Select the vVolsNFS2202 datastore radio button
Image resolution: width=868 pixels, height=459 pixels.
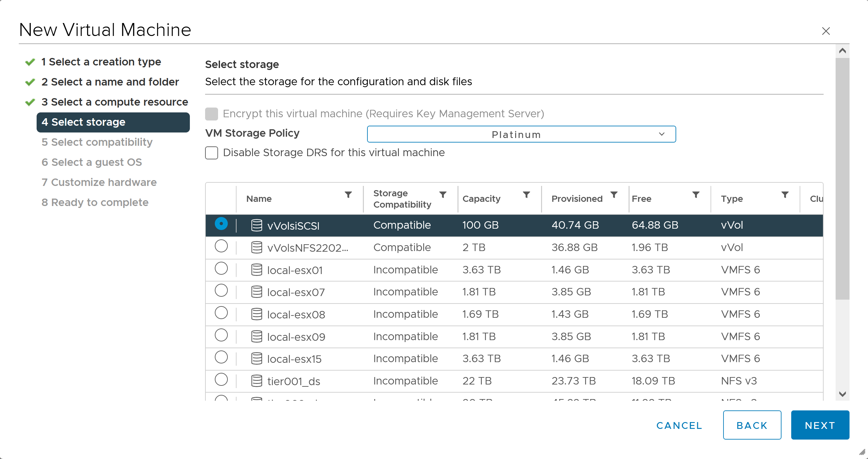coord(221,247)
